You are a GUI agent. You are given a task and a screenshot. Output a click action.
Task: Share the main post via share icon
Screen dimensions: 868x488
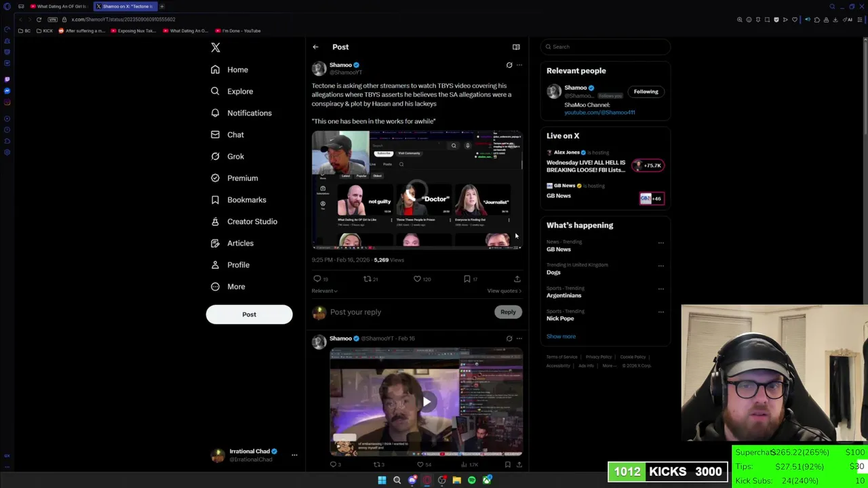click(x=517, y=279)
